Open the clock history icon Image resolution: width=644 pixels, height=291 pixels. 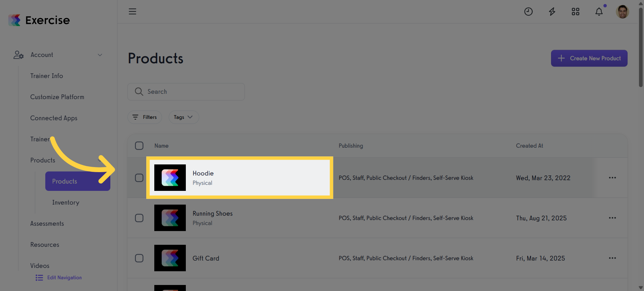pyautogui.click(x=528, y=12)
